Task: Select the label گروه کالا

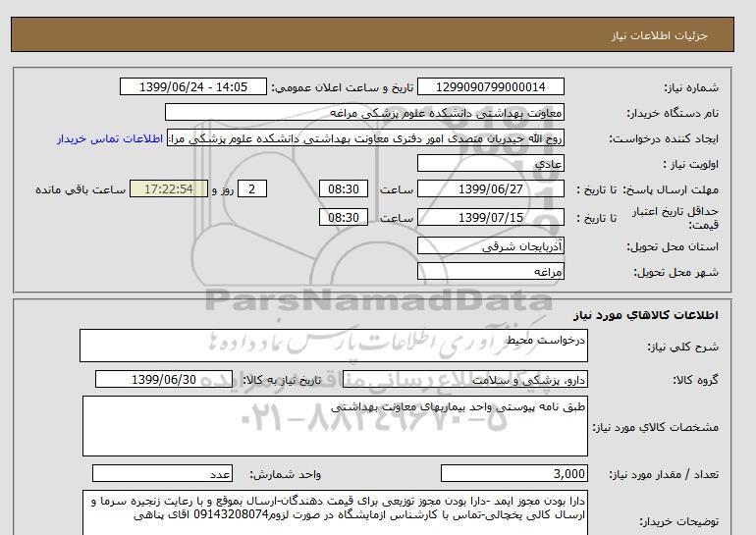Action: pos(695,380)
